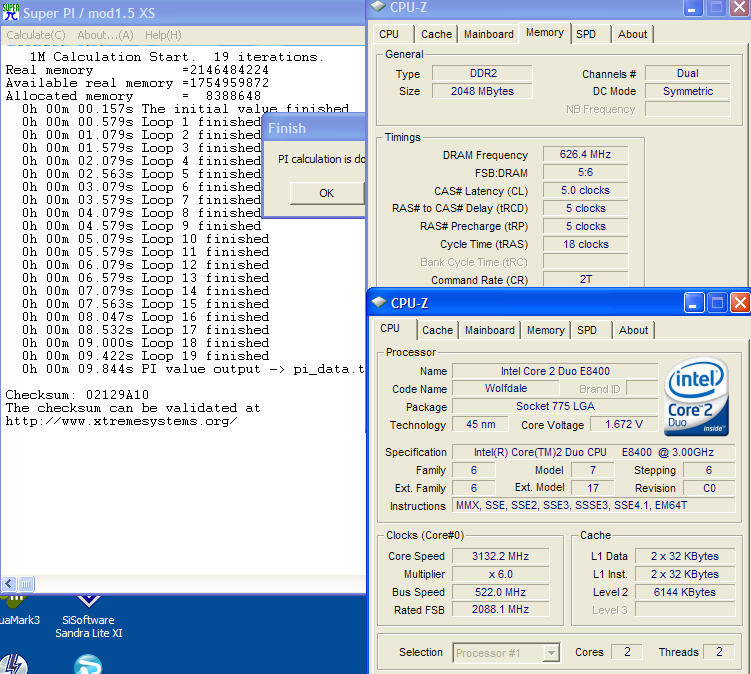Click the Loop 19 finished line

[x=146, y=356]
